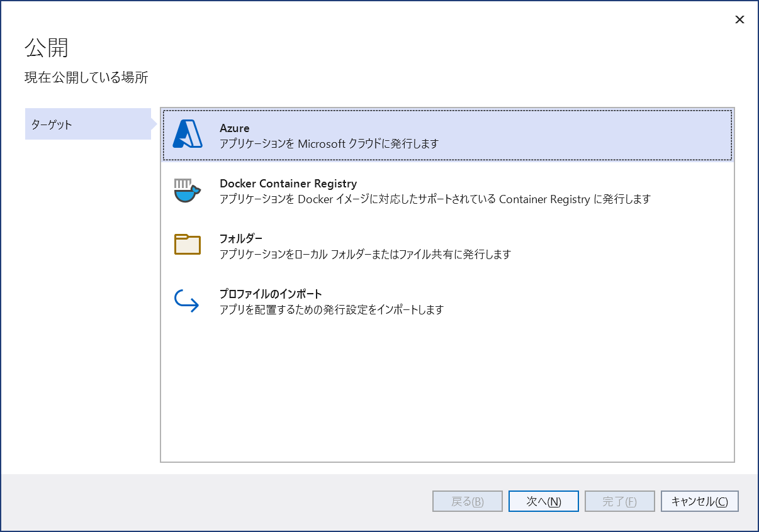759x532 pixels.
Task: Select the Docker Container Registry title
Action: point(288,184)
